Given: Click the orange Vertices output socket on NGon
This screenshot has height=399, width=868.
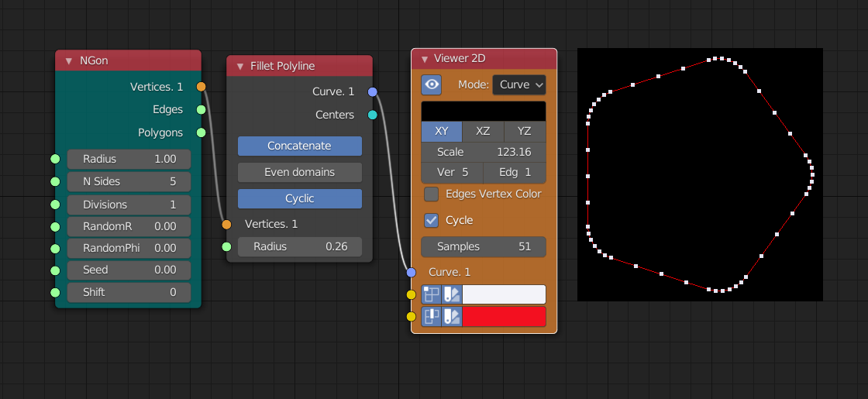Looking at the screenshot, I should click(x=201, y=87).
